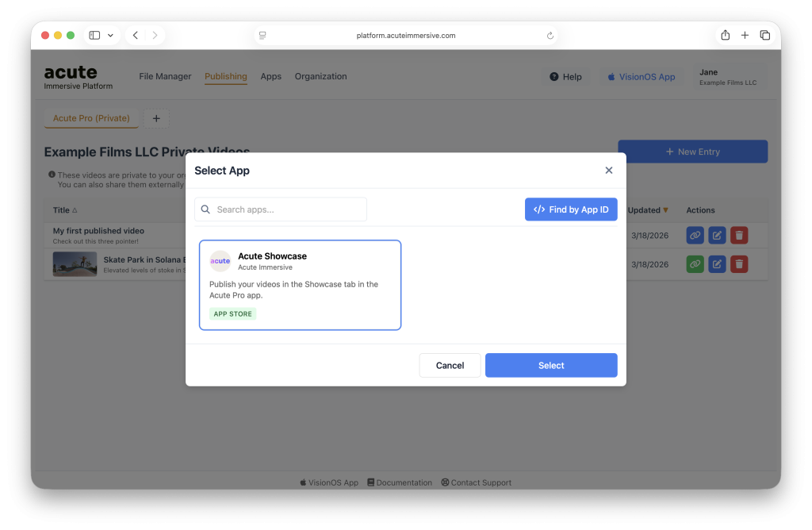Click the red delete icon for first video
812x530 pixels.
point(739,235)
